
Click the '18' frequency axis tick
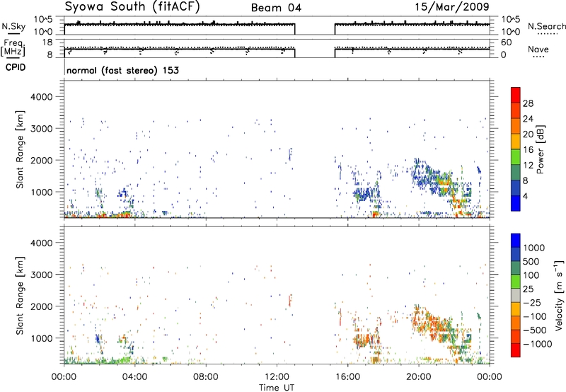(x=47, y=42)
